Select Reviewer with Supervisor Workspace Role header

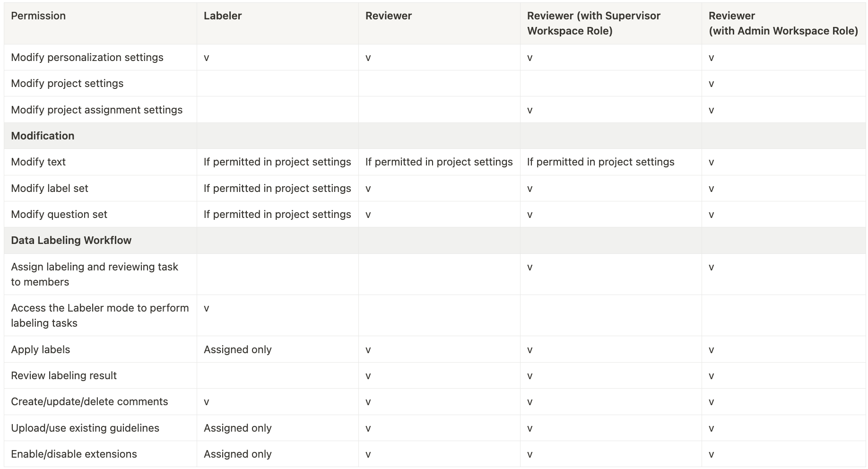(x=594, y=23)
